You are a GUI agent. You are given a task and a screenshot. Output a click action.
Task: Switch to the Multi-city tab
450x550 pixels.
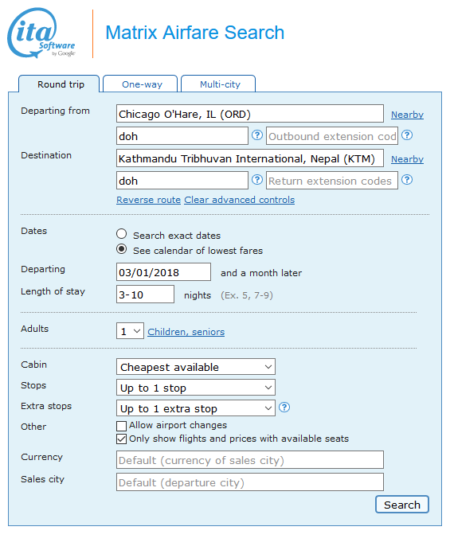219,84
